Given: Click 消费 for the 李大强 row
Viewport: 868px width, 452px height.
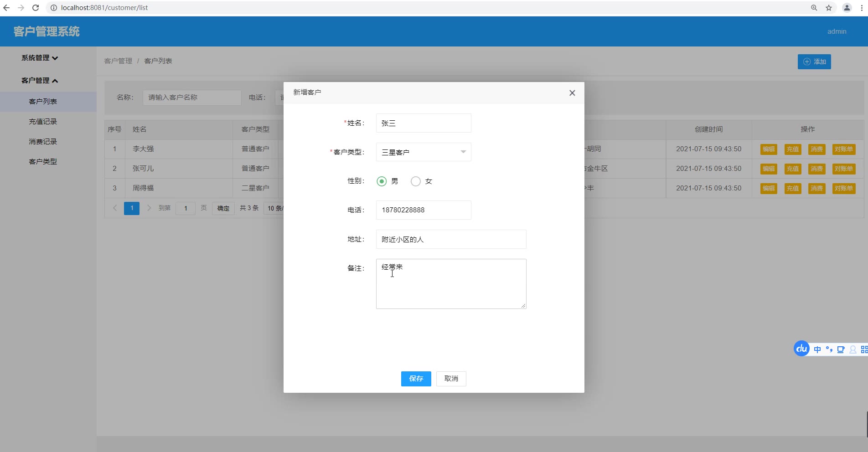Looking at the screenshot, I should [x=816, y=149].
